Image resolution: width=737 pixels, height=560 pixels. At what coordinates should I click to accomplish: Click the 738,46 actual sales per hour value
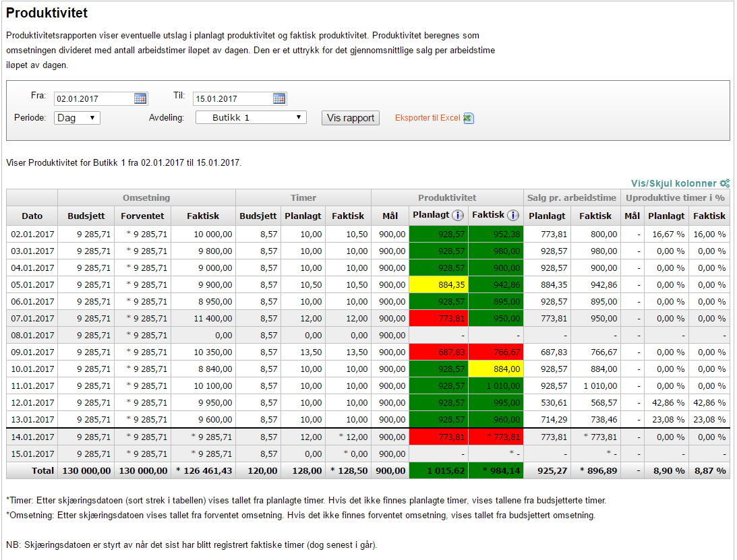pos(604,420)
